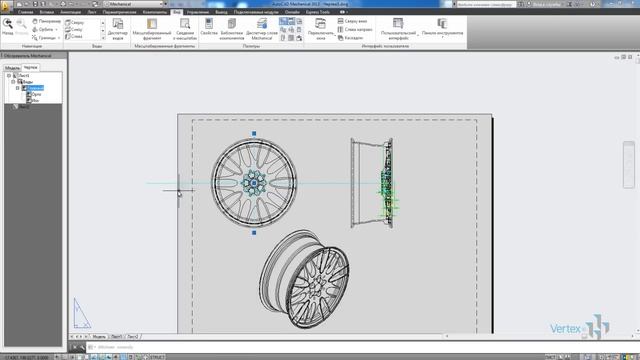
Task: Open the Управление (Manage) ribbon tab
Action: [x=198, y=12]
